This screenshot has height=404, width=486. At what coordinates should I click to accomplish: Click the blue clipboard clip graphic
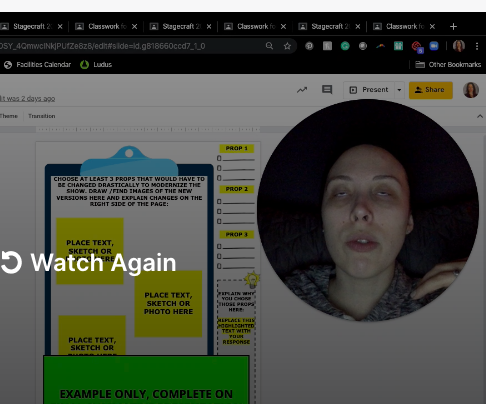129,161
